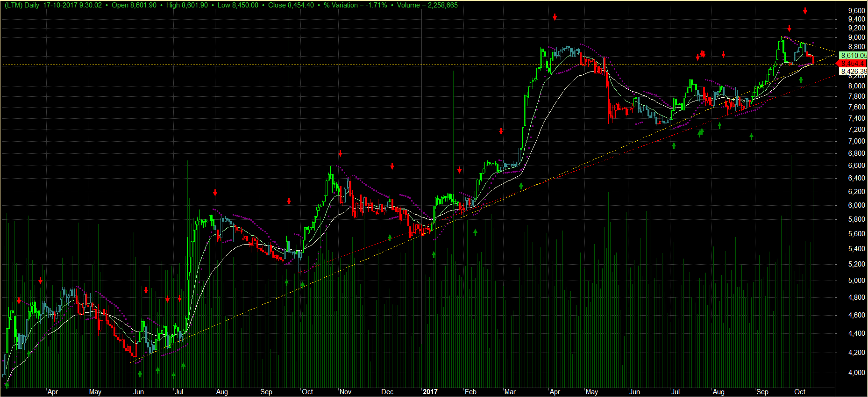This screenshot has height=397, width=868.
Task: Select the Nov label on the time axis
Action: (346, 392)
